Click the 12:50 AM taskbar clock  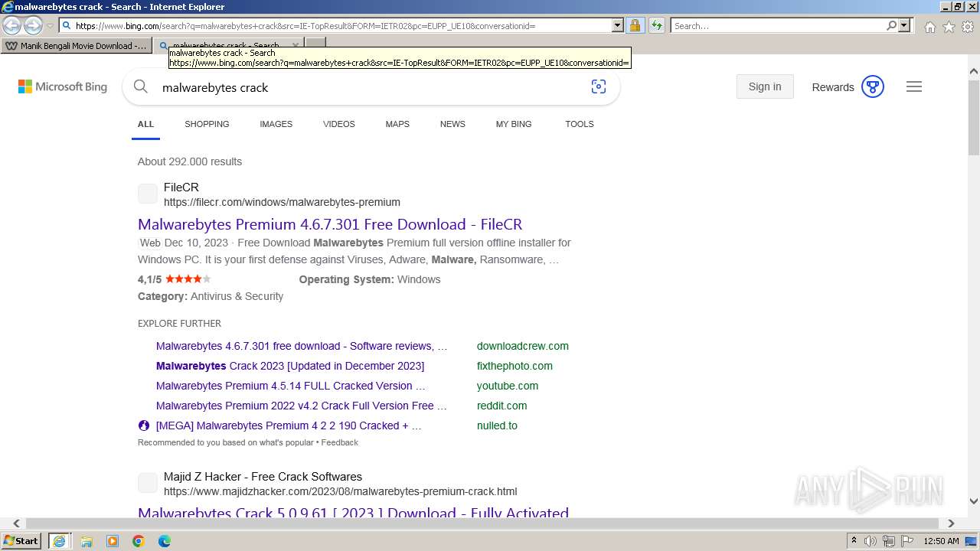click(x=942, y=541)
